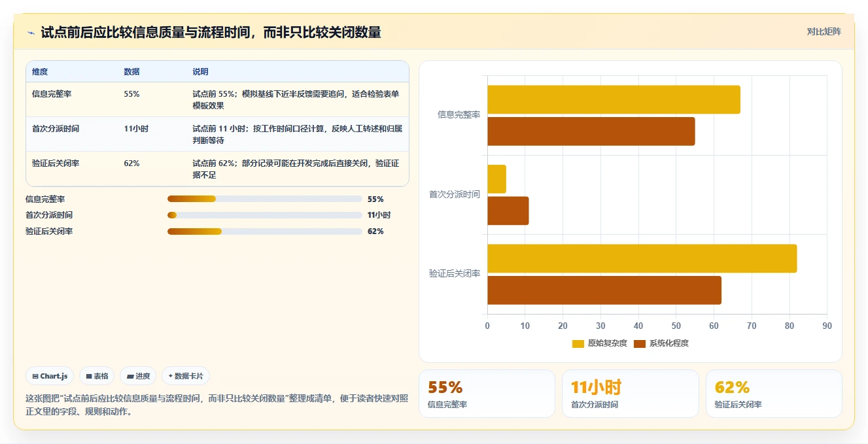Click the yellow 信息完整率 chart bar
This screenshot has height=444, width=868.
(x=614, y=99)
